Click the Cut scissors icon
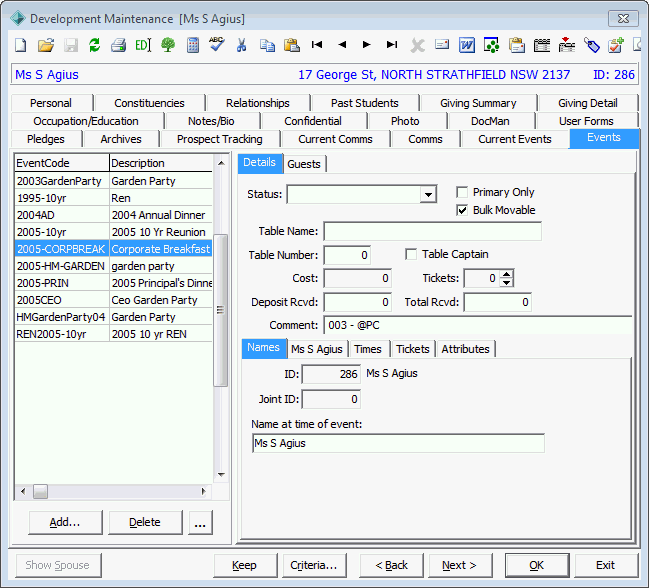 241,45
